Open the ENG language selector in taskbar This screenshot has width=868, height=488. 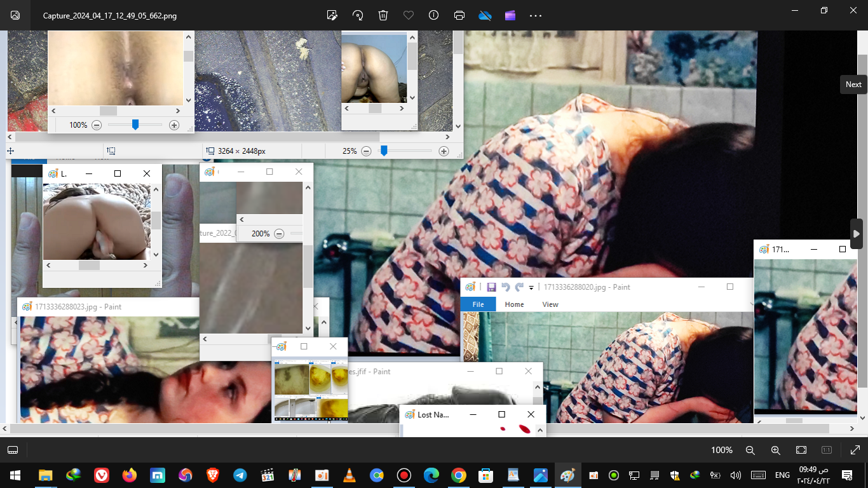click(782, 475)
